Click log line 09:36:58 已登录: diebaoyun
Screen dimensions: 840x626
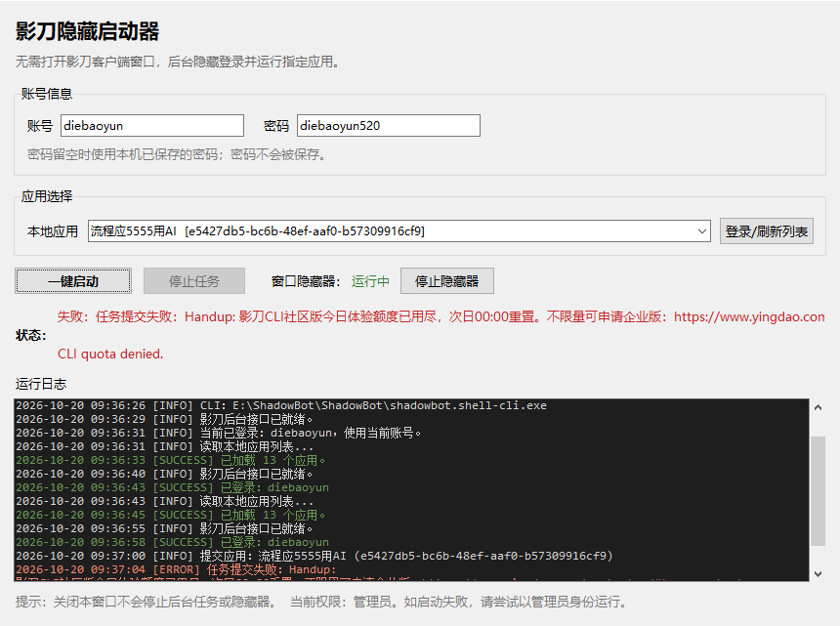(x=172, y=542)
